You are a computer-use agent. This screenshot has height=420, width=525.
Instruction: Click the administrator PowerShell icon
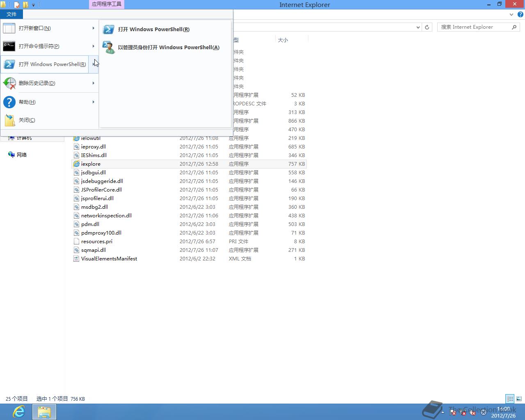point(109,48)
